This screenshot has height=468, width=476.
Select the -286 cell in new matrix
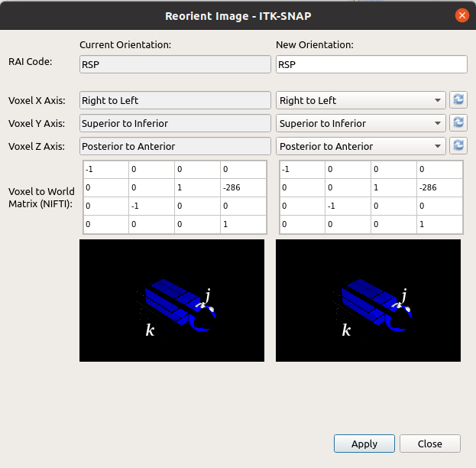click(x=439, y=187)
